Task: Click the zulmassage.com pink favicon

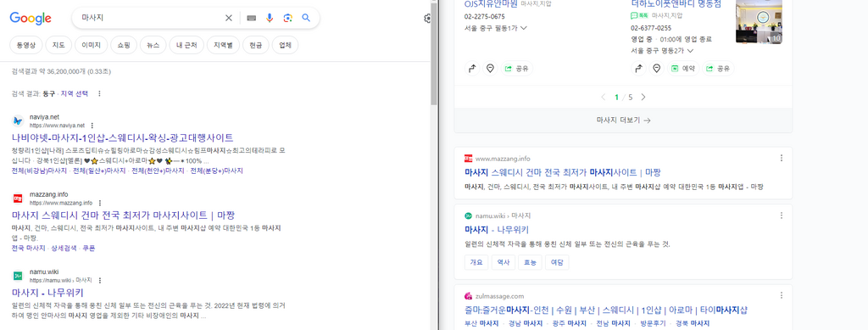Action: click(468, 296)
